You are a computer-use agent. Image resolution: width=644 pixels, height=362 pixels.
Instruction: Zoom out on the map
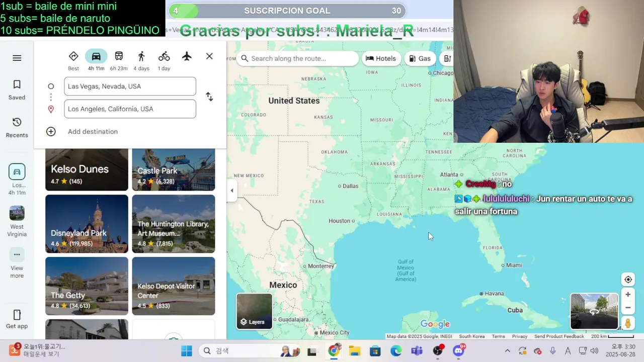(628, 308)
